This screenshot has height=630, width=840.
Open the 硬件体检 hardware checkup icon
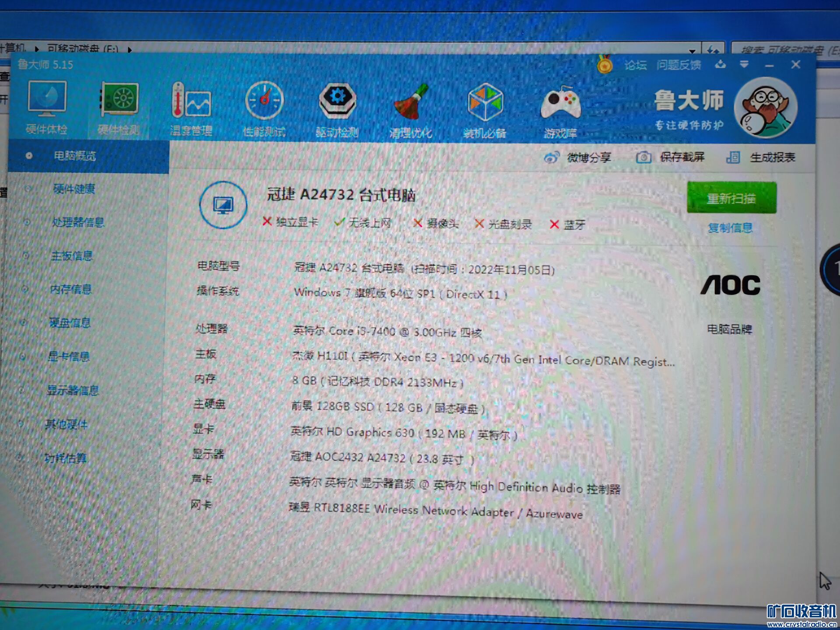pyautogui.click(x=47, y=108)
